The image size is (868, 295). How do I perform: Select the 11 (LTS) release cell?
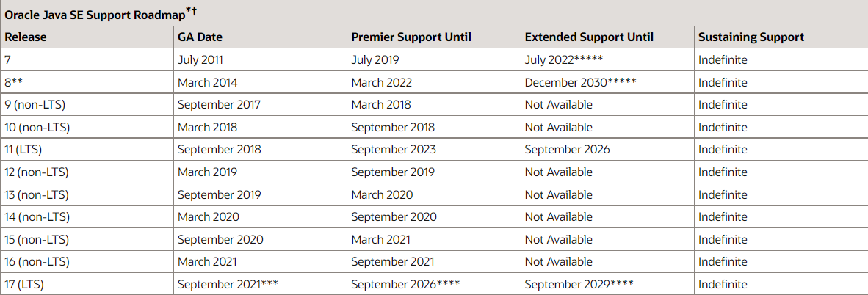point(24,150)
